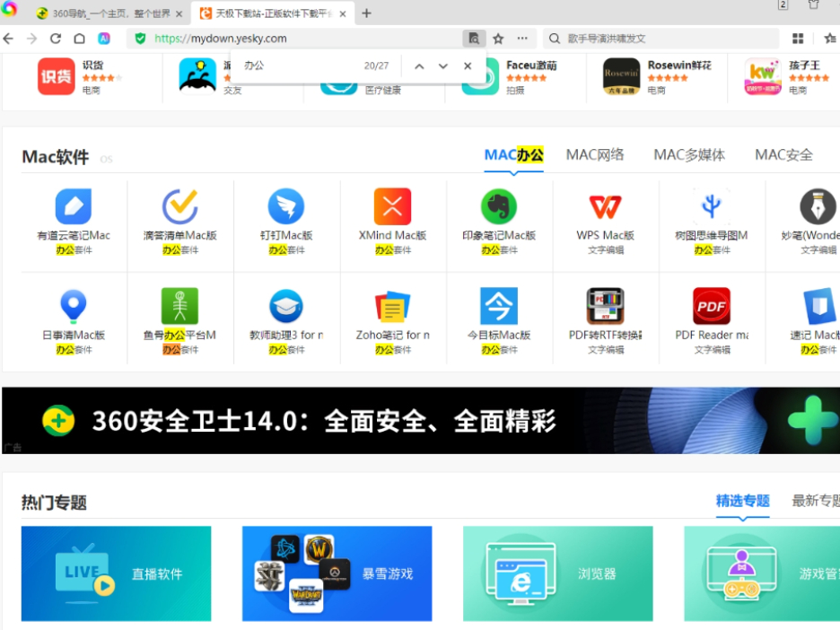Open the Rosewin鲜花 app icon
Screen dimensions: 840x630
click(x=621, y=76)
